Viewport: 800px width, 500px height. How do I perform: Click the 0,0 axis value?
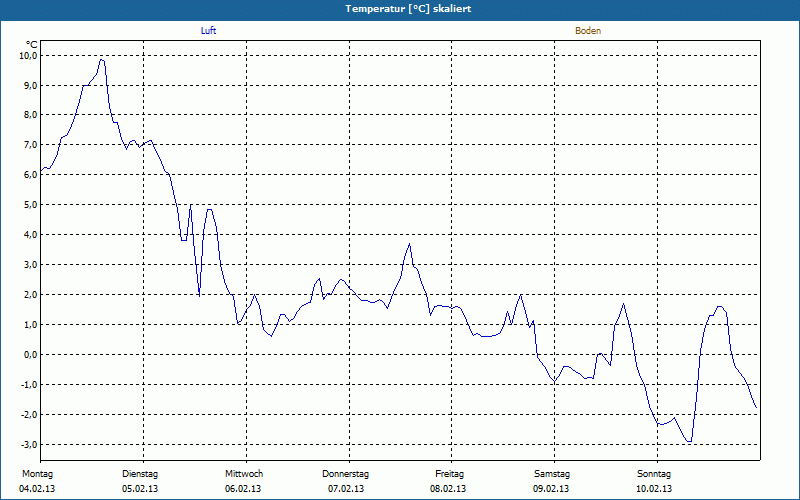pyautogui.click(x=31, y=355)
